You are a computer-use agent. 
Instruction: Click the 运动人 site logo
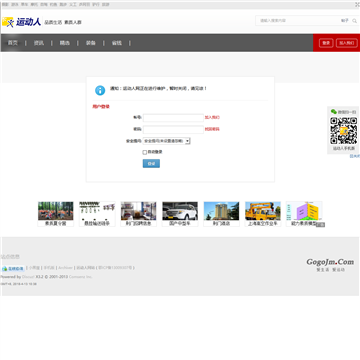[22, 22]
